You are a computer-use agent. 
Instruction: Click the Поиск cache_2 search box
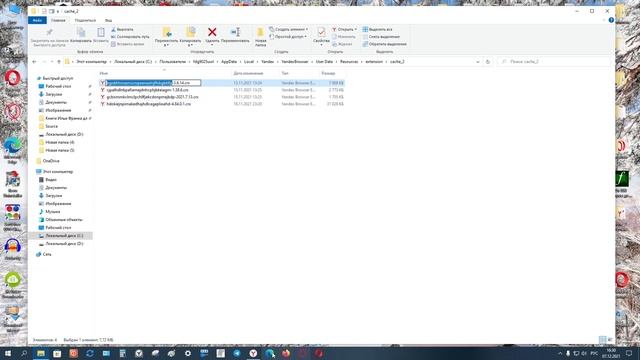554,62
